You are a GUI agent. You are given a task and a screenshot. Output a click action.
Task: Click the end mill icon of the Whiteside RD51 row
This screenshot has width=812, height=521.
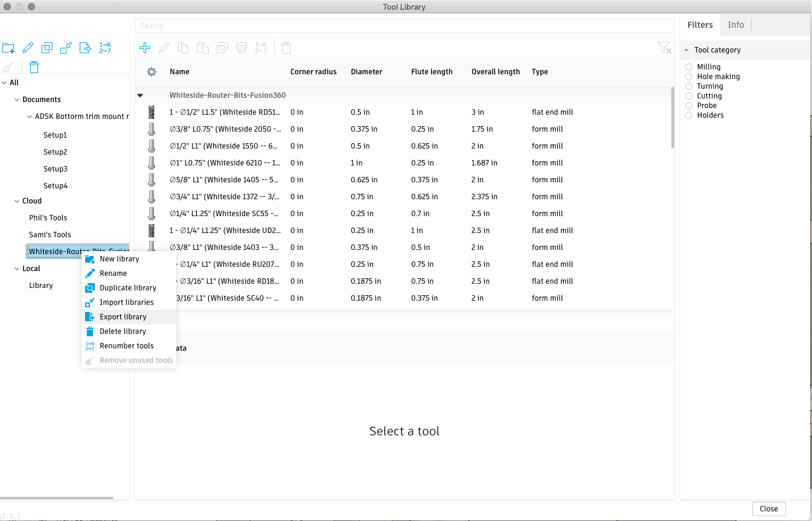pyautogui.click(x=152, y=112)
